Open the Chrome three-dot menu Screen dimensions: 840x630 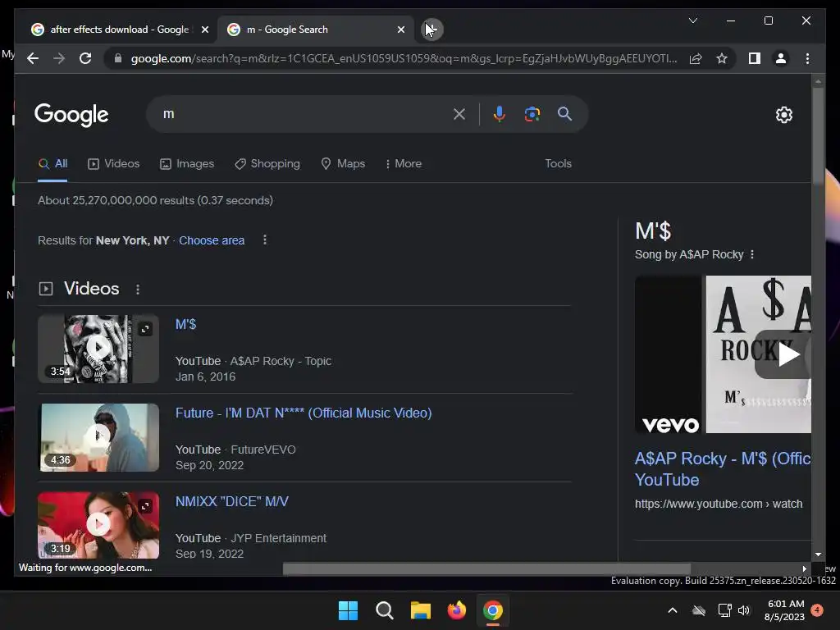pos(807,58)
